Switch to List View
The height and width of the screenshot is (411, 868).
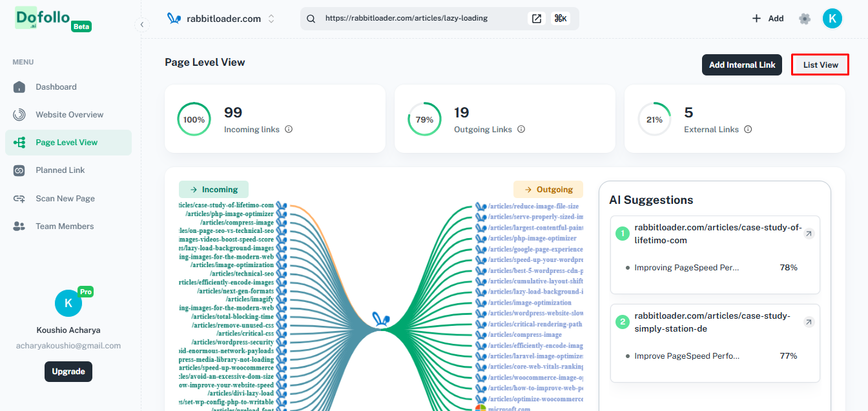(x=820, y=65)
